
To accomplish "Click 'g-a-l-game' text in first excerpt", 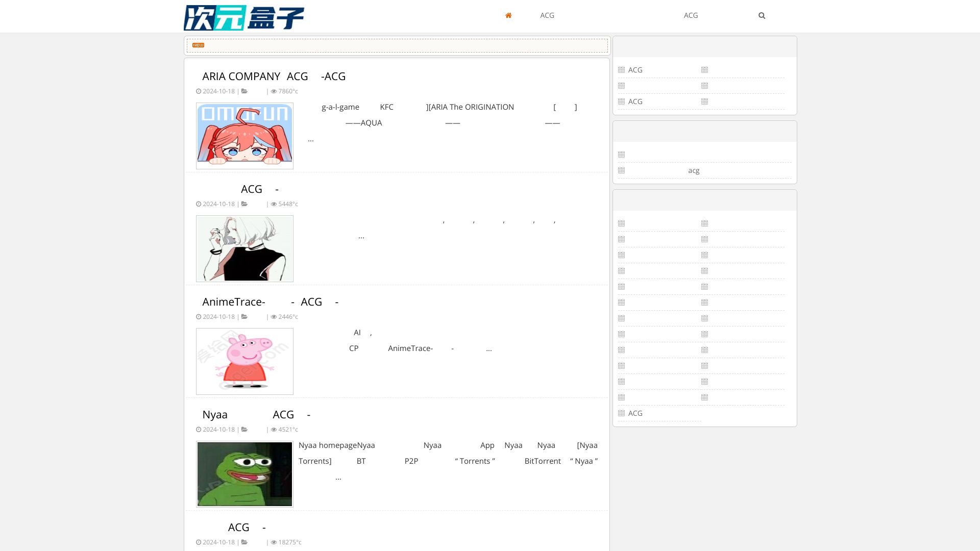I will 340,107.
